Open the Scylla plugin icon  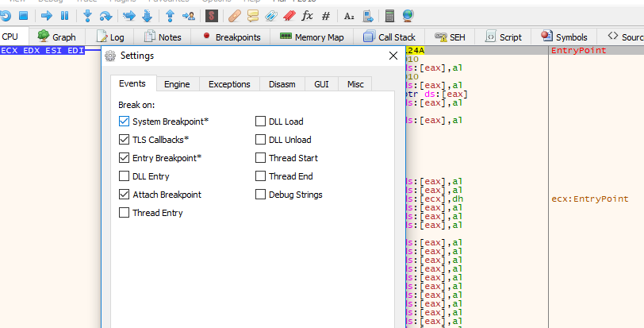coord(212,16)
